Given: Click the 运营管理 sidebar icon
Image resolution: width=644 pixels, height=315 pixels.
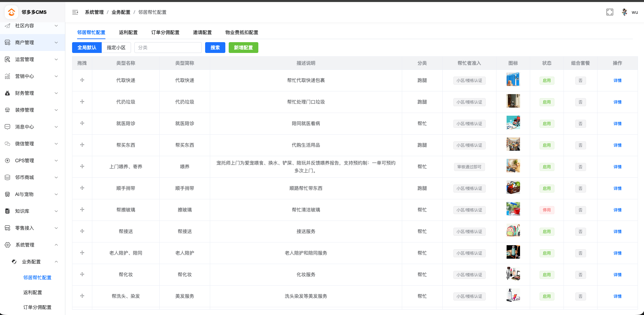Looking at the screenshot, I should click(7, 59).
